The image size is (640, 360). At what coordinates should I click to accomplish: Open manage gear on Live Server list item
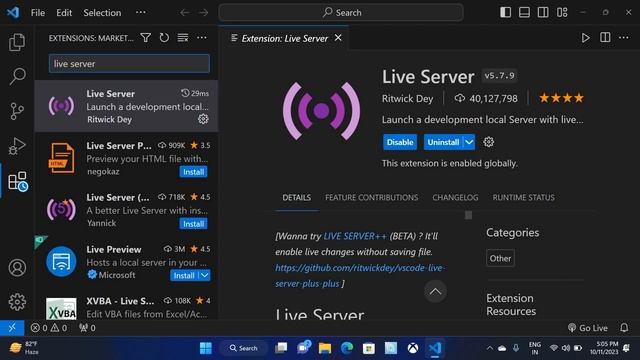(x=203, y=119)
